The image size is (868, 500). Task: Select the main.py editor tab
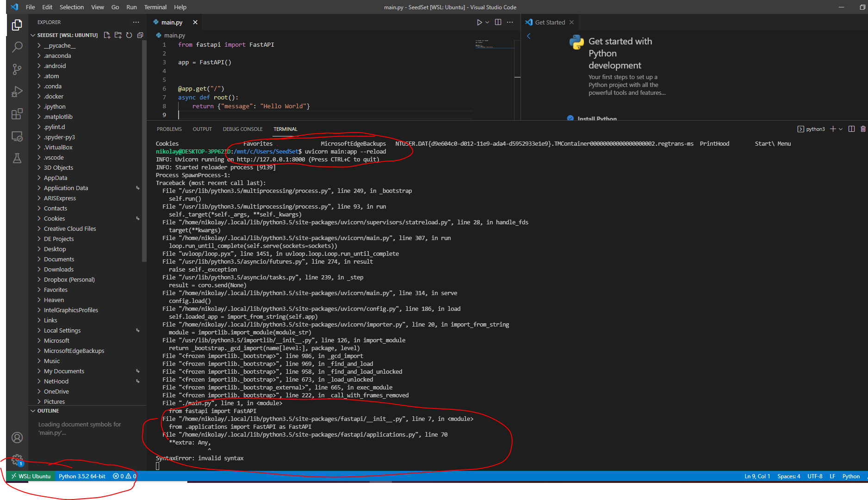(x=172, y=22)
